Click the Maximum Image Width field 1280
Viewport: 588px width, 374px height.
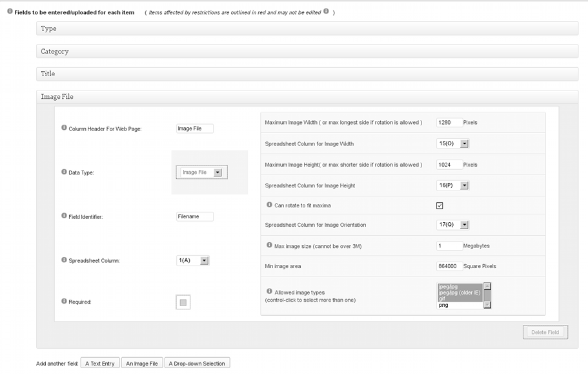pos(449,122)
